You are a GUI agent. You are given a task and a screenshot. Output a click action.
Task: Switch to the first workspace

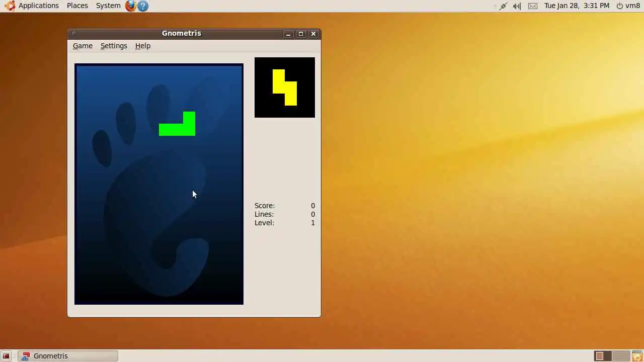(x=603, y=356)
